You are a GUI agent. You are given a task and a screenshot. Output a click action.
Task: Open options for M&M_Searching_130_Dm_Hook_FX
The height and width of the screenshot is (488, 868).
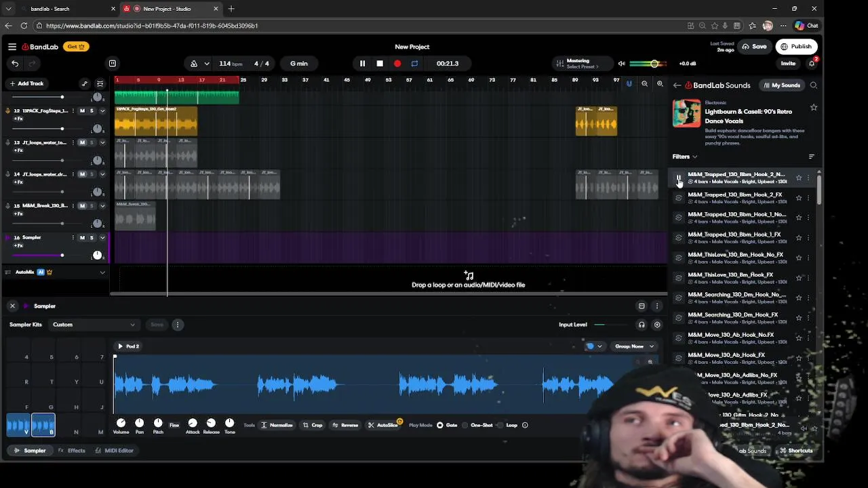click(x=808, y=318)
